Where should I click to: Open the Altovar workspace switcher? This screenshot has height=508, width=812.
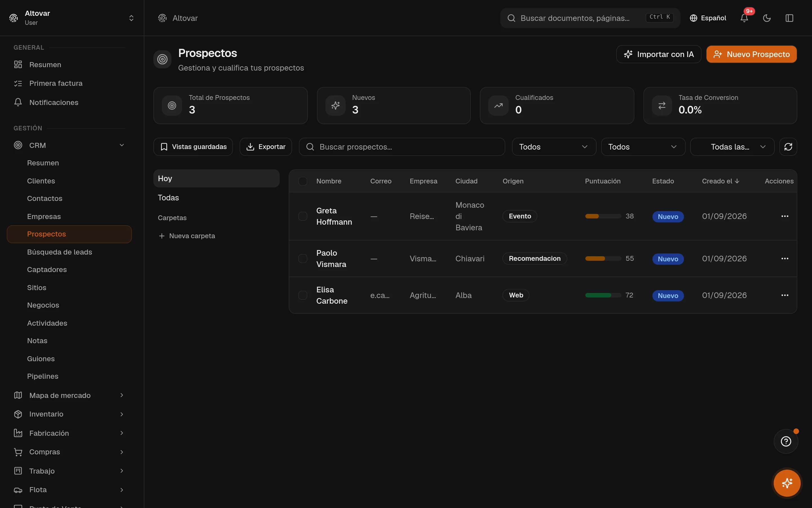point(72,18)
